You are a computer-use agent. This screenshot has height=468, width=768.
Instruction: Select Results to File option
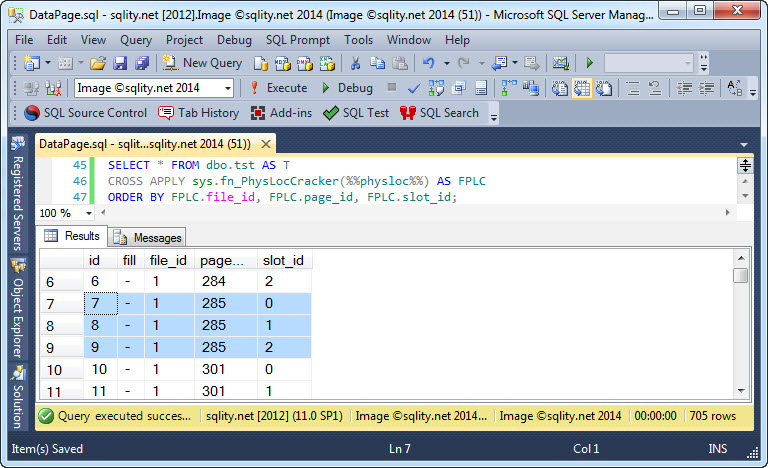(x=604, y=88)
